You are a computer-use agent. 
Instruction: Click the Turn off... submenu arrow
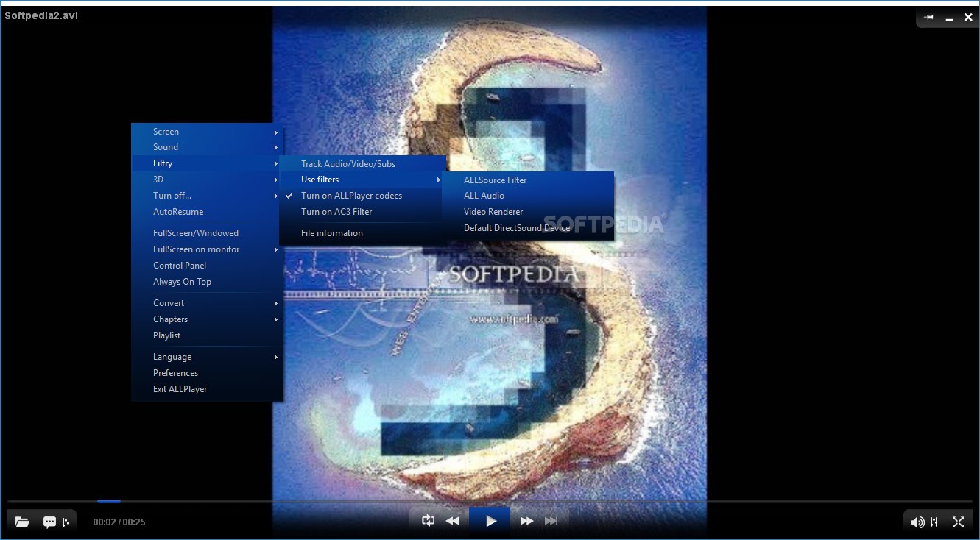(x=276, y=196)
